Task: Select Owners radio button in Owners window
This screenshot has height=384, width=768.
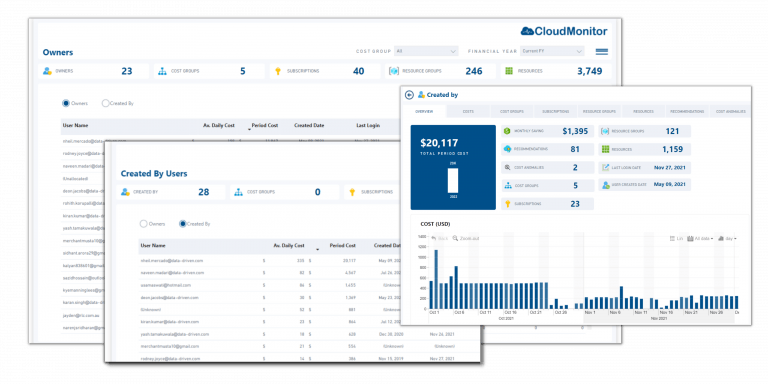Action: tap(66, 103)
